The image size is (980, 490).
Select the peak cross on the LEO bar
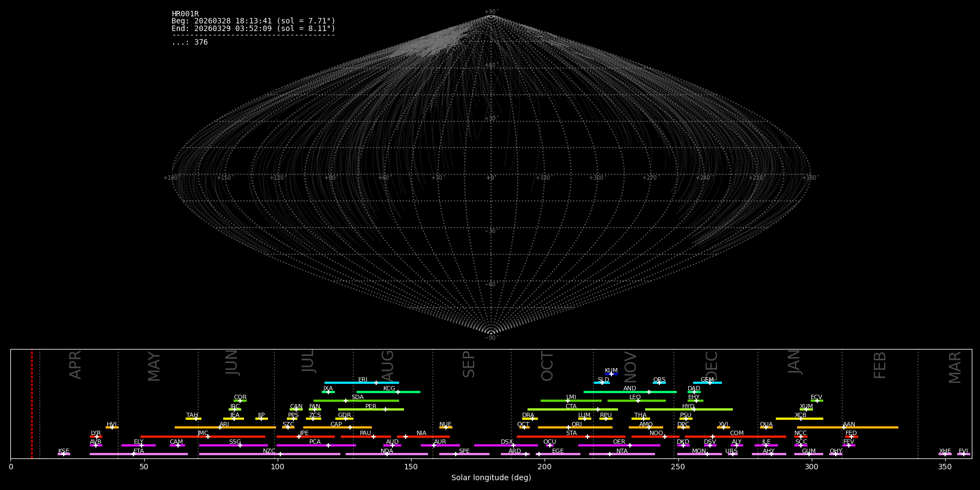[x=638, y=401]
